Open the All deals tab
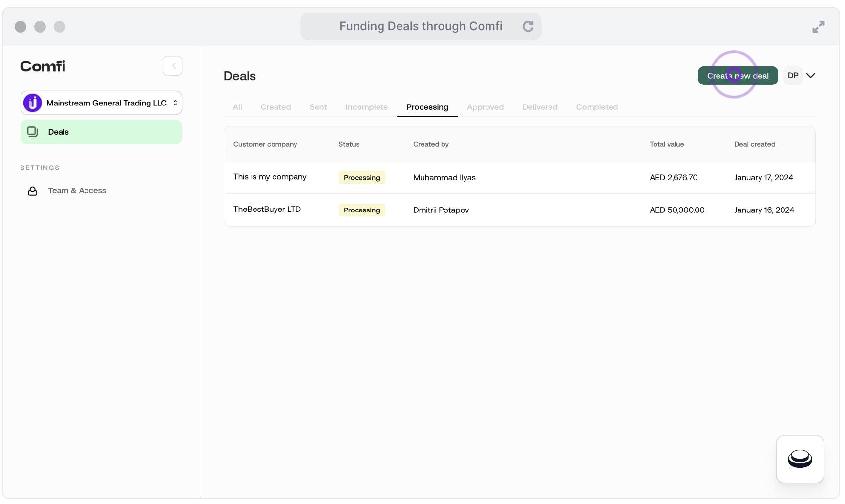845x504 pixels. tap(238, 107)
